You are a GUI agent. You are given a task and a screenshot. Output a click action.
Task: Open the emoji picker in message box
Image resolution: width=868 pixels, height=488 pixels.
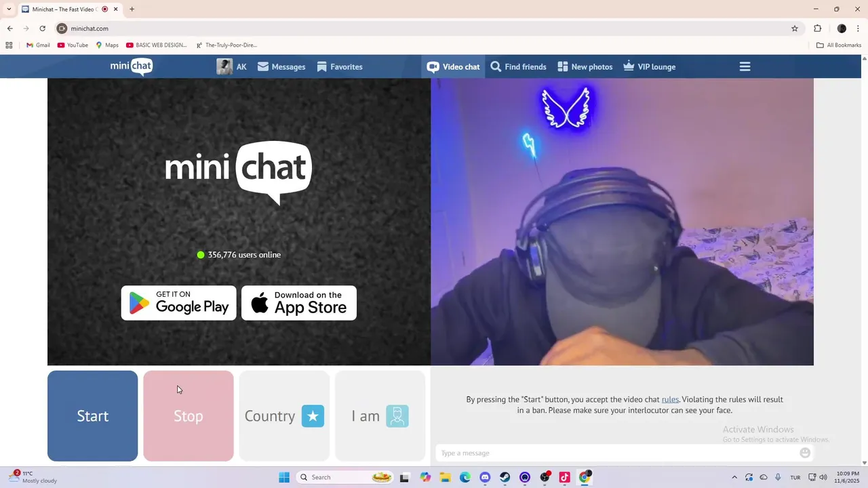point(805,453)
